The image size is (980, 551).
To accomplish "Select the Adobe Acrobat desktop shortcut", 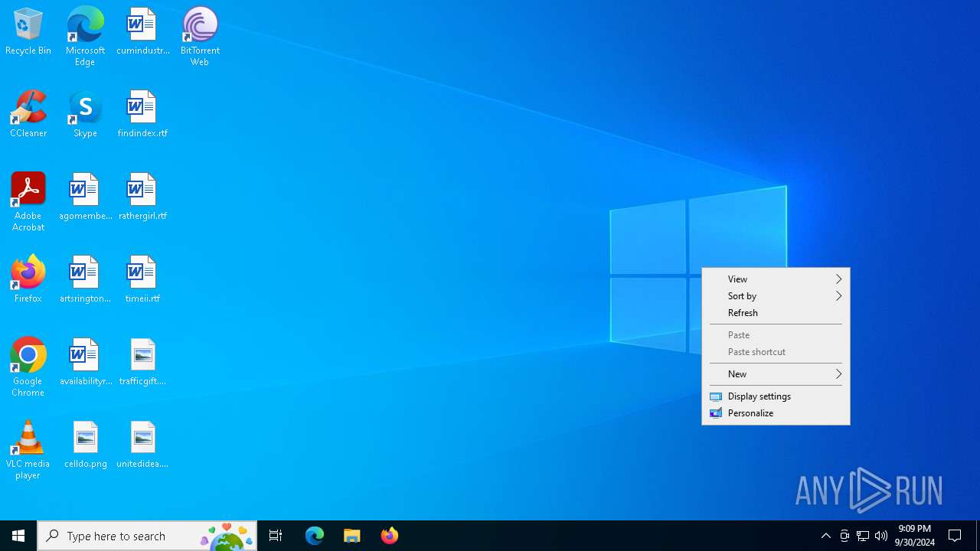I will (x=28, y=202).
